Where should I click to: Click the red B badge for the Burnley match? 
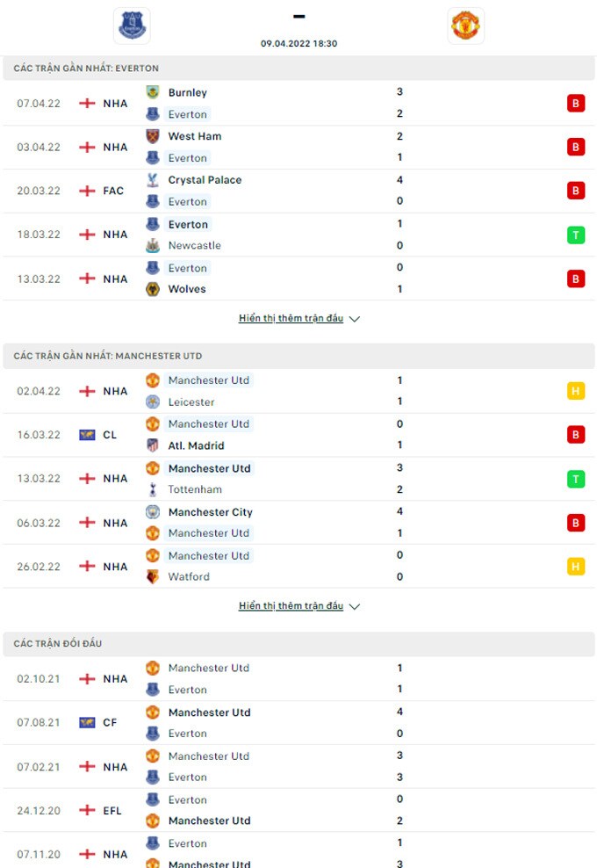point(576,104)
